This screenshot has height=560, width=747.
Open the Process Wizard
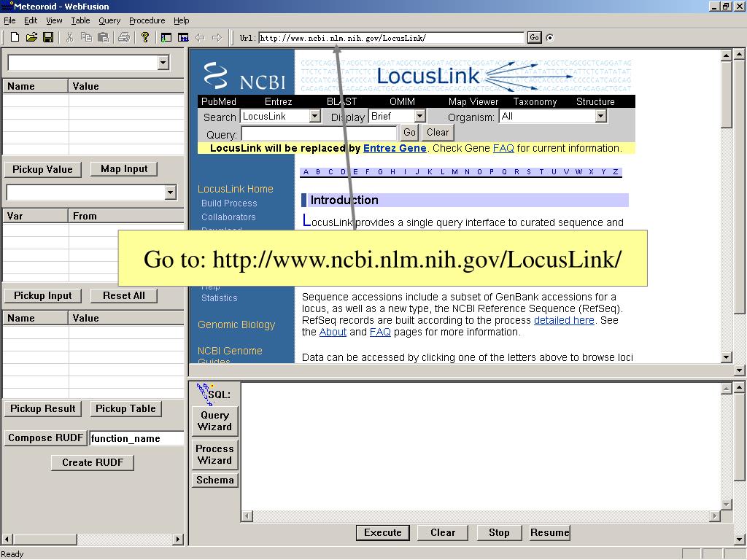coord(215,454)
